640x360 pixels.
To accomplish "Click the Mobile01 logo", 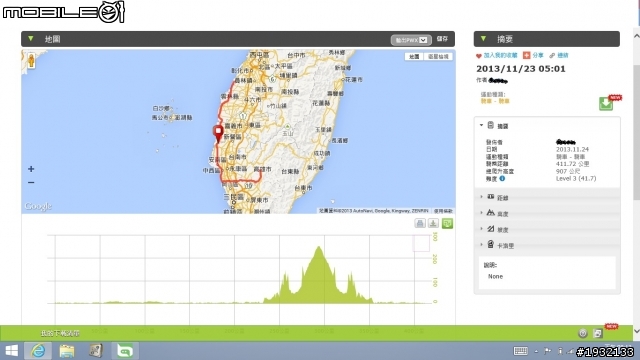I will coord(63,12).
